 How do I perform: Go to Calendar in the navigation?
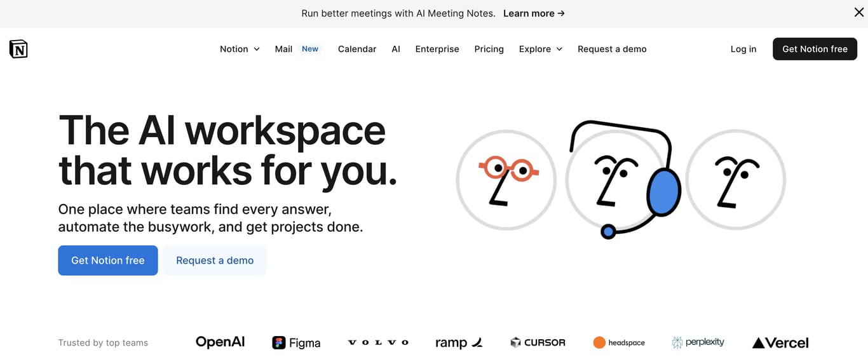pyautogui.click(x=357, y=49)
